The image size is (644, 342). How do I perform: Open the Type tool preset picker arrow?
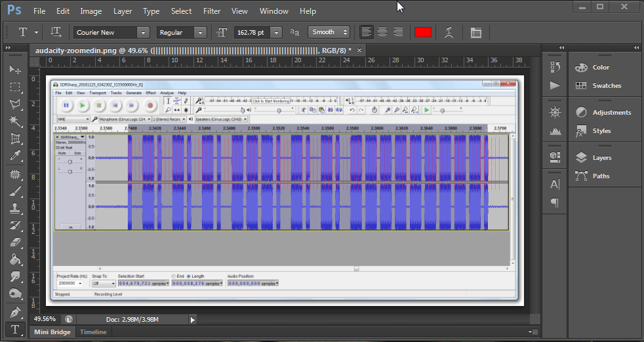(x=36, y=32)
